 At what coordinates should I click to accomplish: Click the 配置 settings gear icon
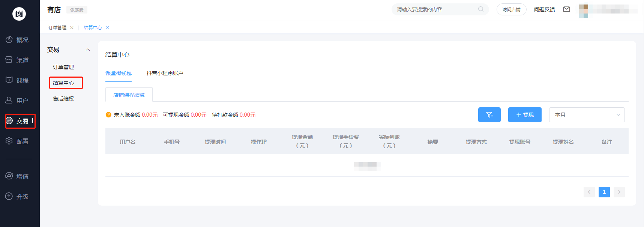(9, 141)
